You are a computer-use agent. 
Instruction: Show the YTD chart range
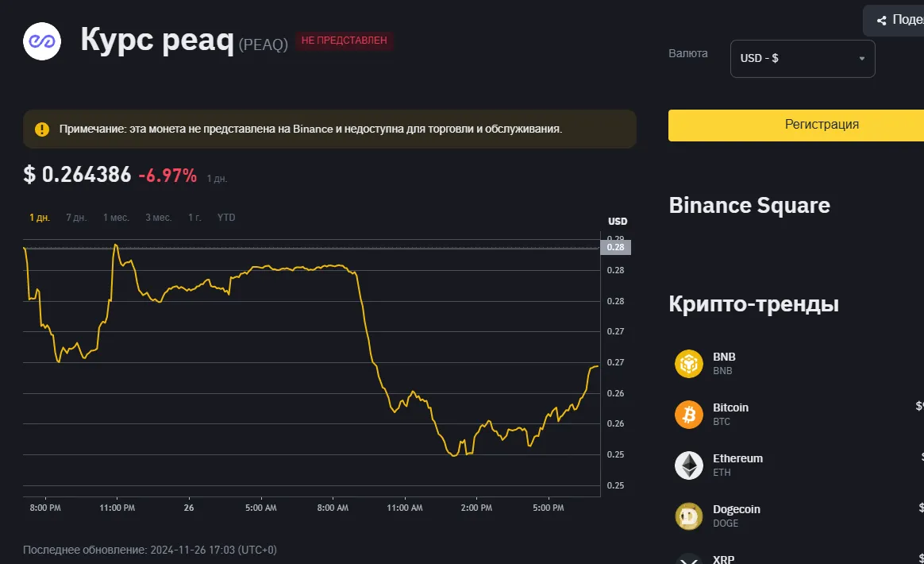click(226, 218)
